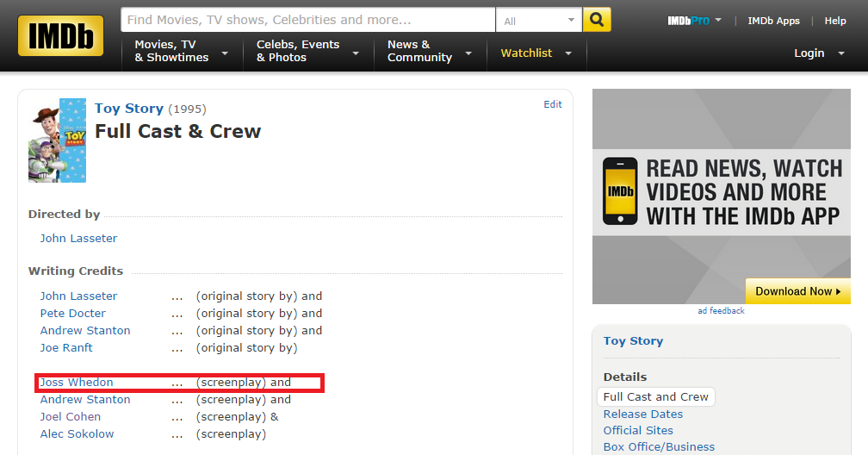Open the Toy Story title link
Image resolution: width=868 pixels, height=455 pixels.
pyautogui.click(x=129, y=109)
